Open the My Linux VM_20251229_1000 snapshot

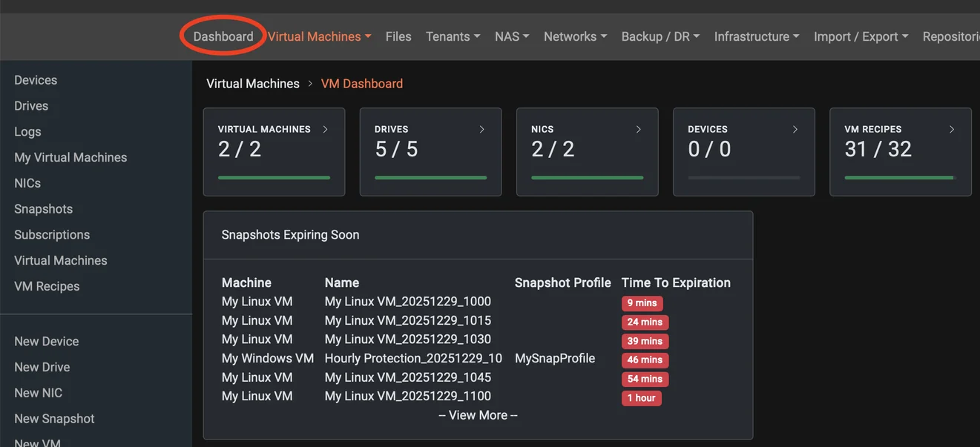pos(407,302)
